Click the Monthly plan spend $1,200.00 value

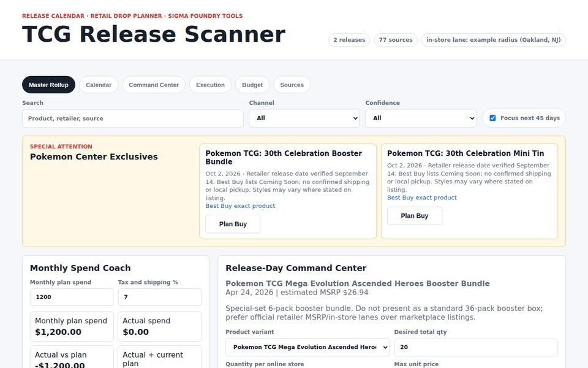click(58, 332)
